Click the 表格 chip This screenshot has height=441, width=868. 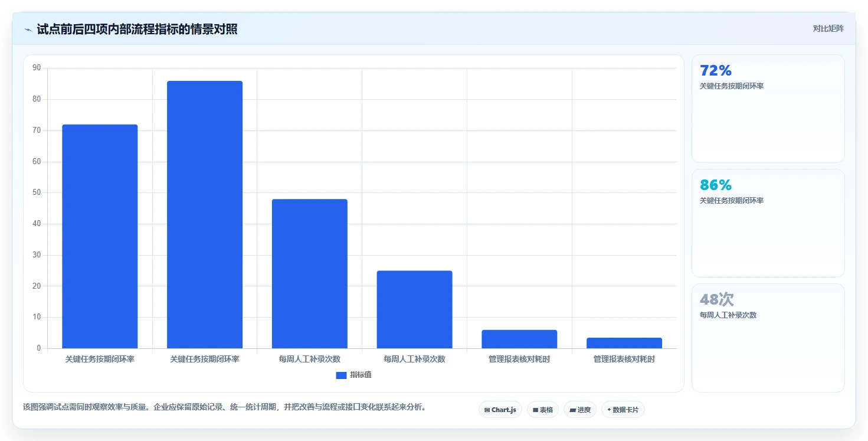coord(543,410)
